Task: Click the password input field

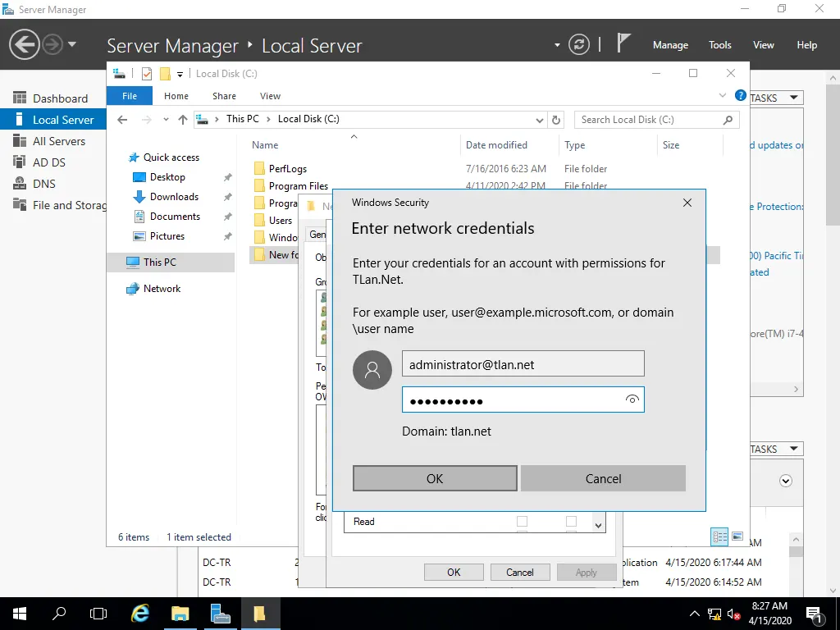Action: [523, 399]
